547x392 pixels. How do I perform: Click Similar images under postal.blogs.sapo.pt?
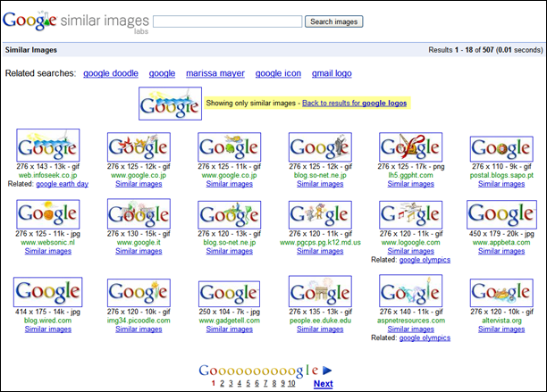pos(501,184)
